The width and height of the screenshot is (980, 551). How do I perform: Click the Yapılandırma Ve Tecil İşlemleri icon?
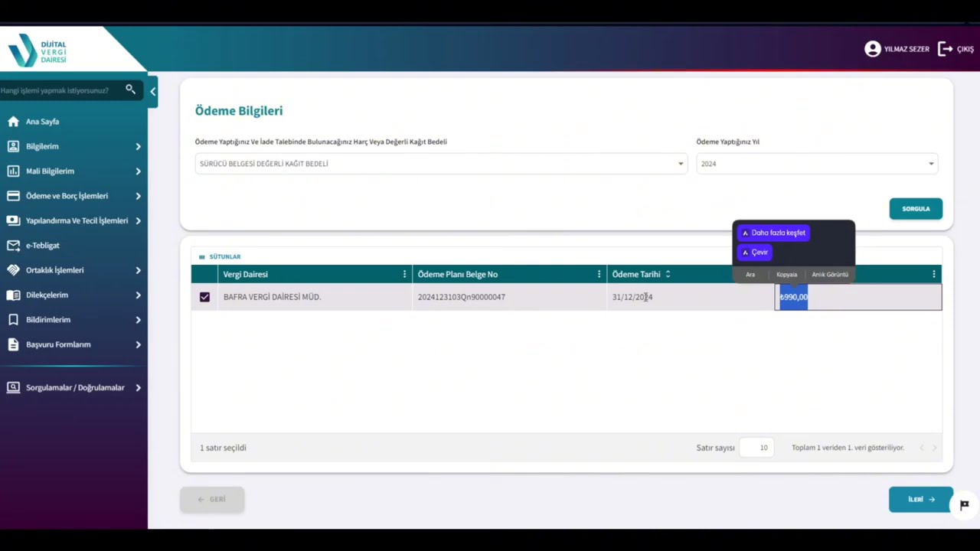click(13, 220)
